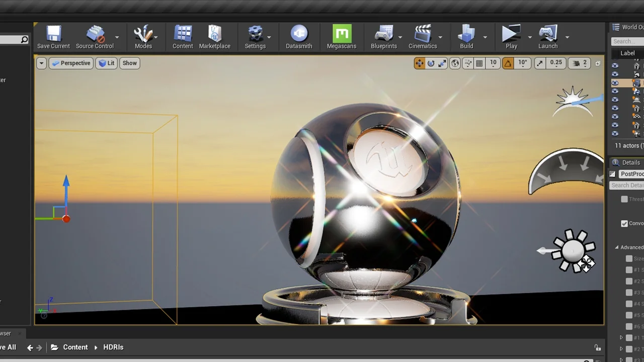
Task: Uncheck the Convolution checkbox in Details
Action: pyautogui.click(x=624, y=224)
